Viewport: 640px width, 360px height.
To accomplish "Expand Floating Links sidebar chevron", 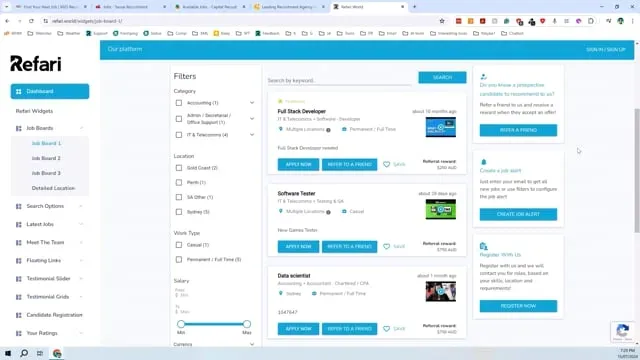I will click(81, 260).
